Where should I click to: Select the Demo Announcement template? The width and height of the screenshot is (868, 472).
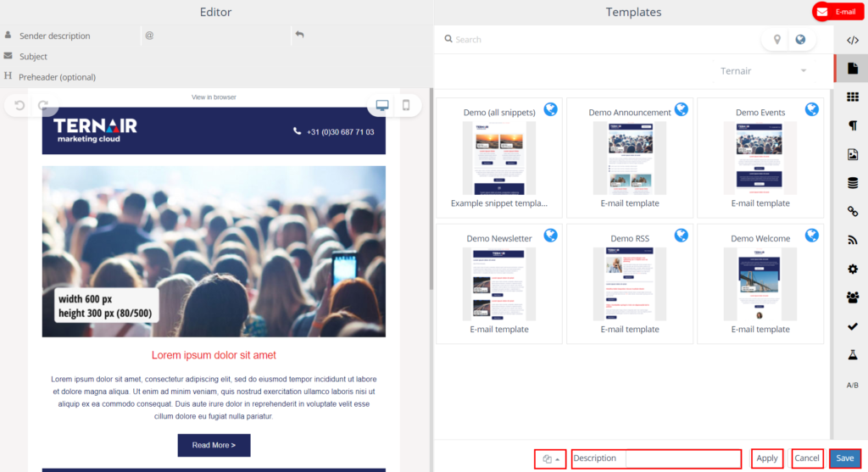click(x=630, y=158)
